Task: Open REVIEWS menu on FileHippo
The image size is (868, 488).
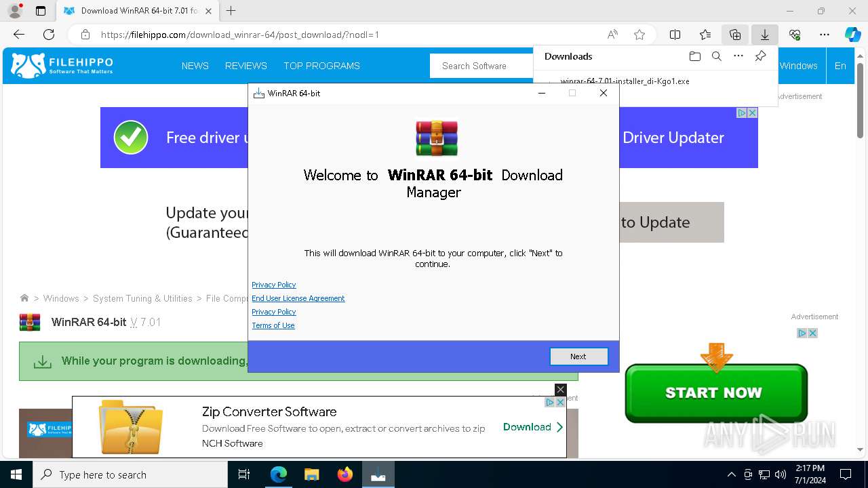Action: [246, 66]
